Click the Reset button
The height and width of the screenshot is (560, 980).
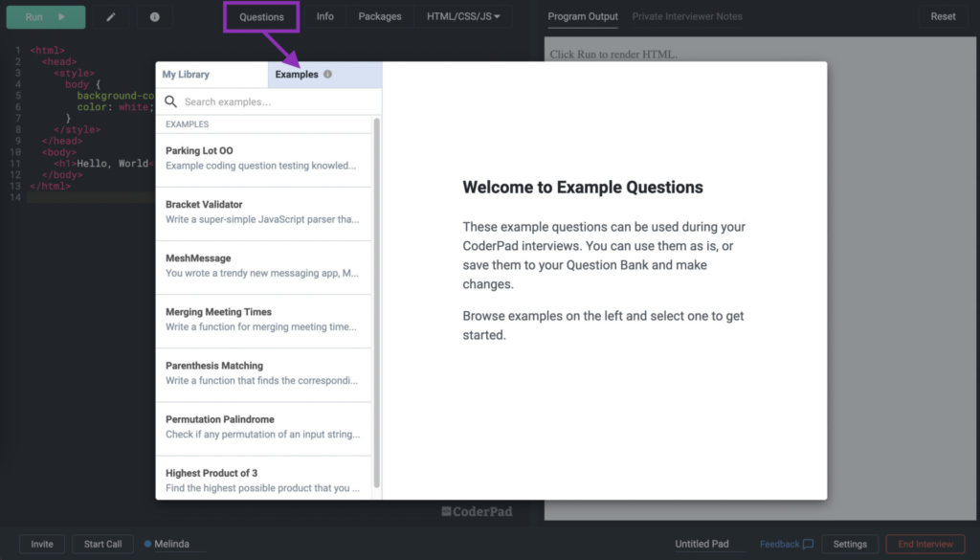point(943,16)
